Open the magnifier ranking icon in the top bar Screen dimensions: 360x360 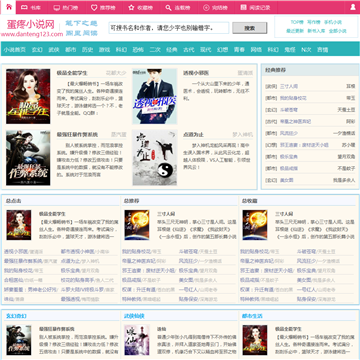(169, 7)
